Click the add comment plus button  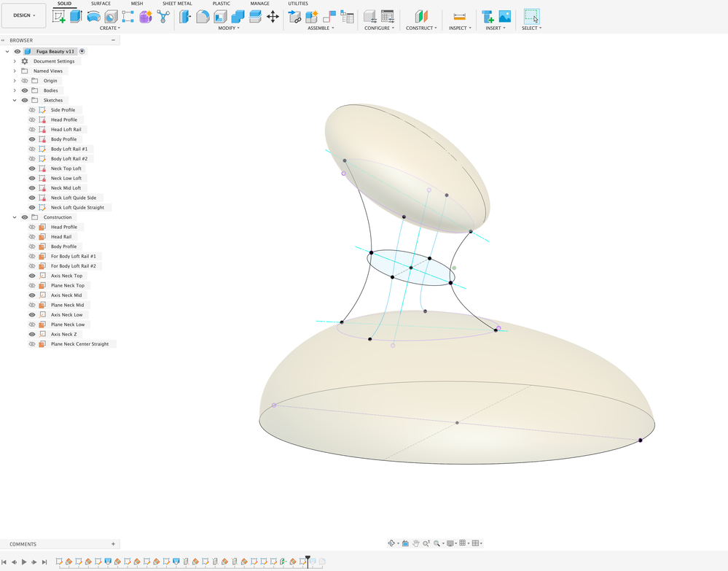tap(113, 544)
